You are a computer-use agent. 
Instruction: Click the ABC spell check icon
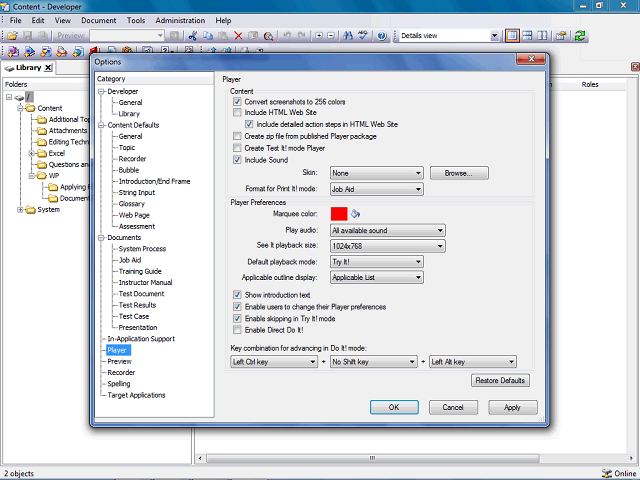pos(363,36)
